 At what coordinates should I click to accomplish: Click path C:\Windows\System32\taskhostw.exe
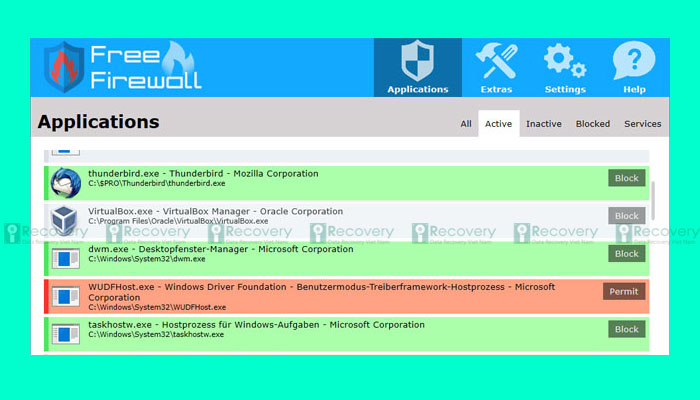coord(156,334)
